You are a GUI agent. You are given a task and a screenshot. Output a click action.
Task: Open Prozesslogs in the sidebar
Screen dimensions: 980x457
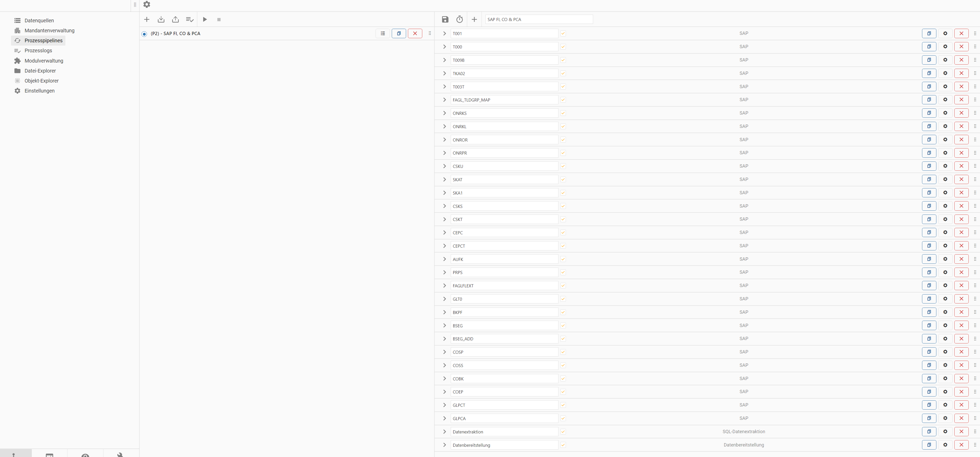(38, 50)
